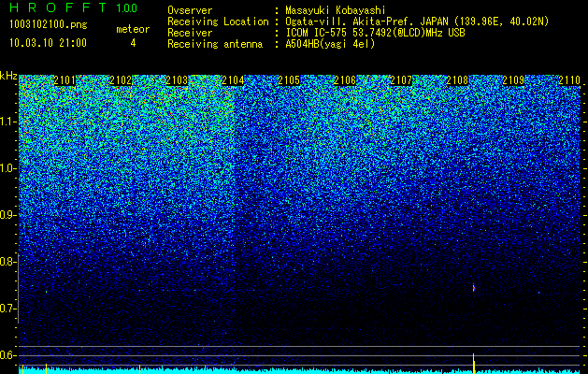The width and height of the screenshot is (588, 374).
Task: Click the 'meteor' label
Action: (133, 29)
